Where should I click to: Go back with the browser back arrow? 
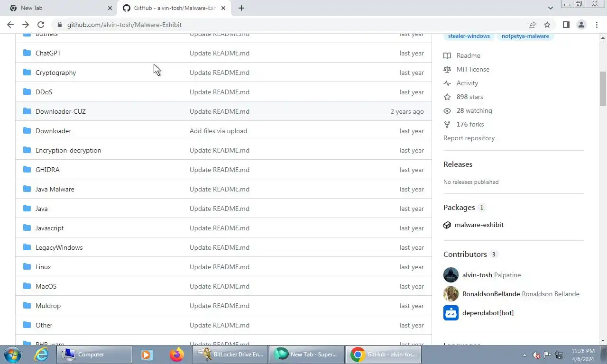click(10, 25)
